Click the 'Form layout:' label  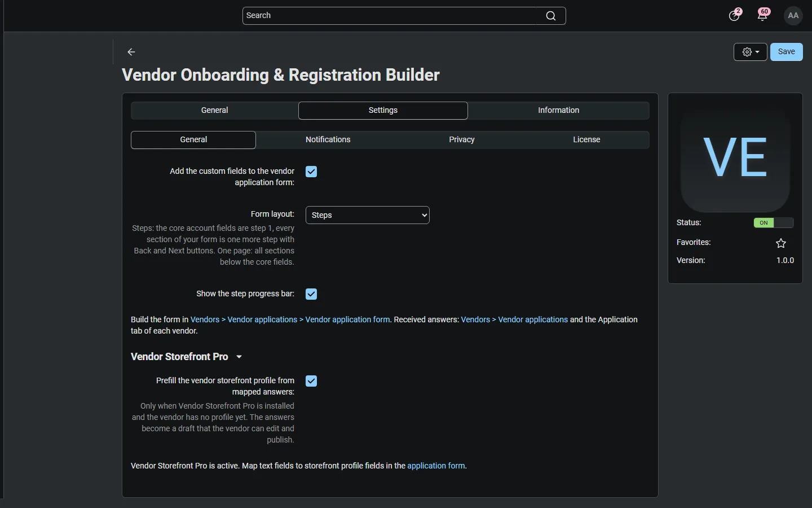[x=272, y=214]
